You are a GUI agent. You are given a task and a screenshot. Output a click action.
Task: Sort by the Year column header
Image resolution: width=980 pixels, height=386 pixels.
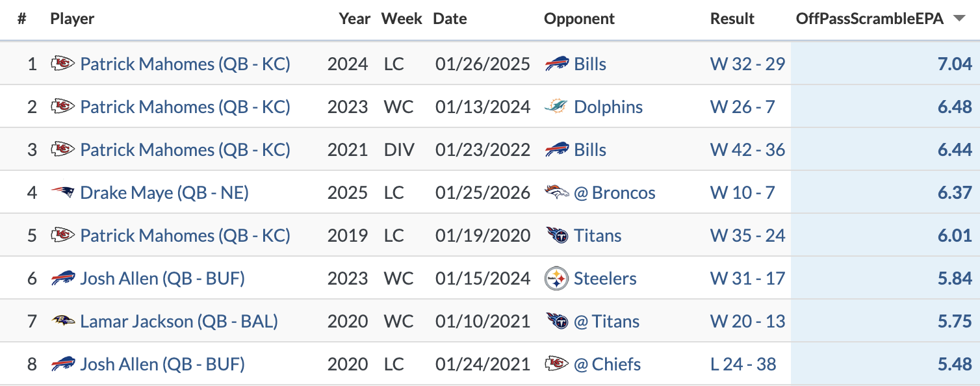pyautogui.click(x=354, y=19)
